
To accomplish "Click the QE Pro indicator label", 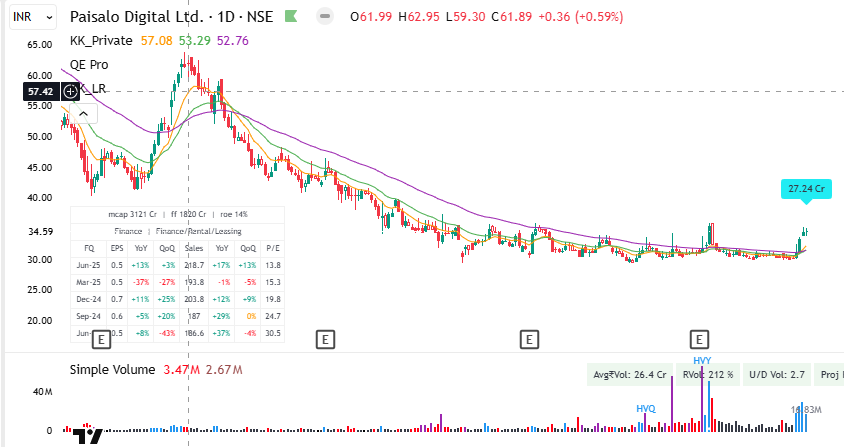I will pos(89,65).
